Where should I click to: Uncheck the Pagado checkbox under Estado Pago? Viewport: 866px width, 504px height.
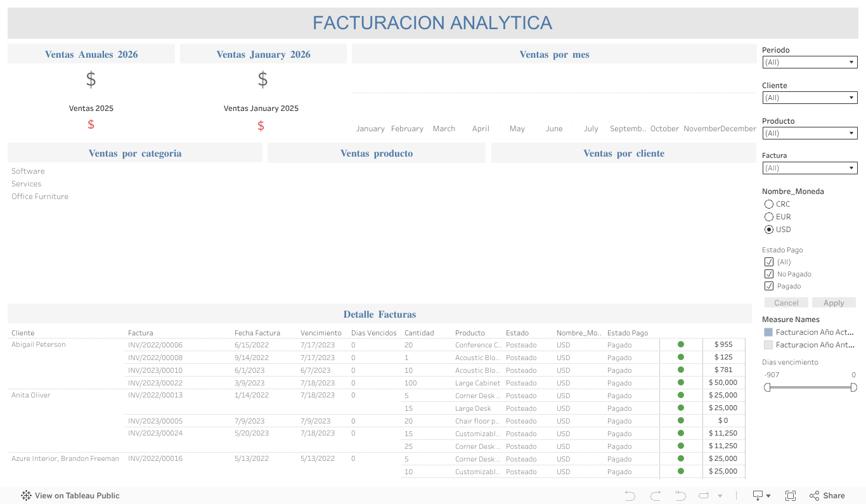click(769, 286)
